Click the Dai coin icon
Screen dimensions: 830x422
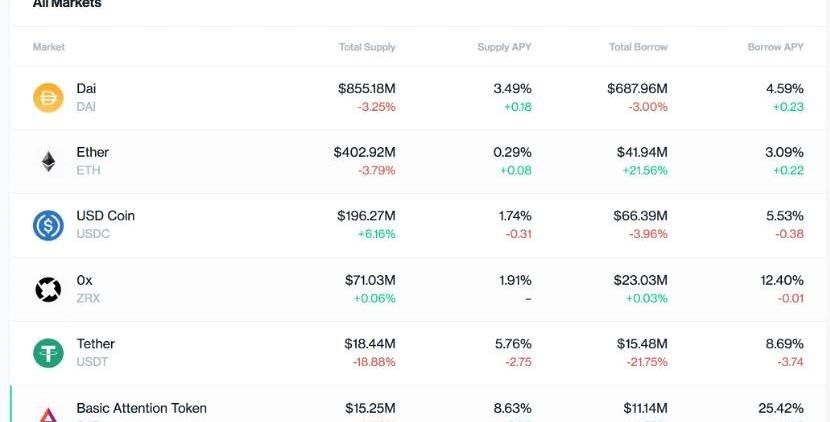click(48, 98)
